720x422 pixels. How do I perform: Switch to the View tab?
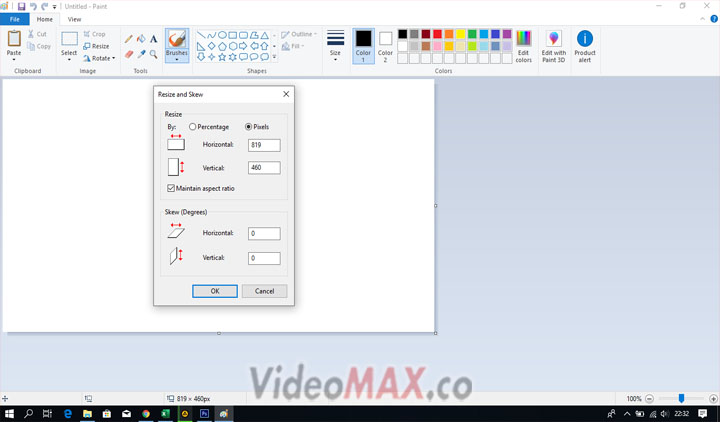[74, 19]
